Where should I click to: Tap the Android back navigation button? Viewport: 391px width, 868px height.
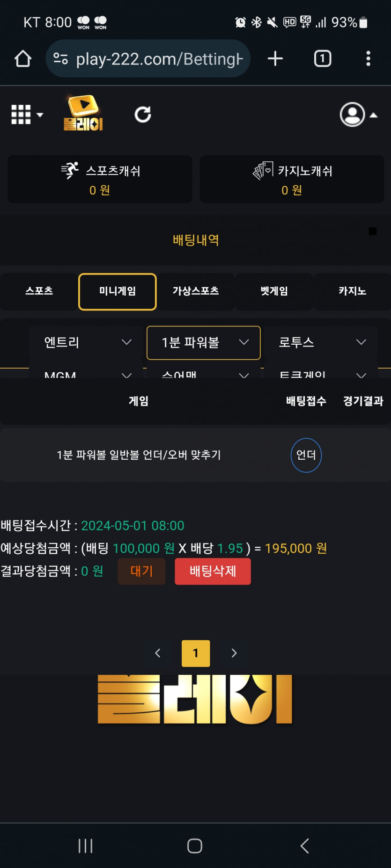pyautogui.click(x=305, y=846)
